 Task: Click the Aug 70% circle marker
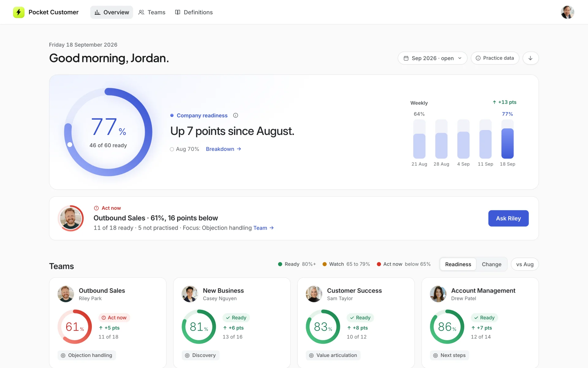(x=172, y=149)
